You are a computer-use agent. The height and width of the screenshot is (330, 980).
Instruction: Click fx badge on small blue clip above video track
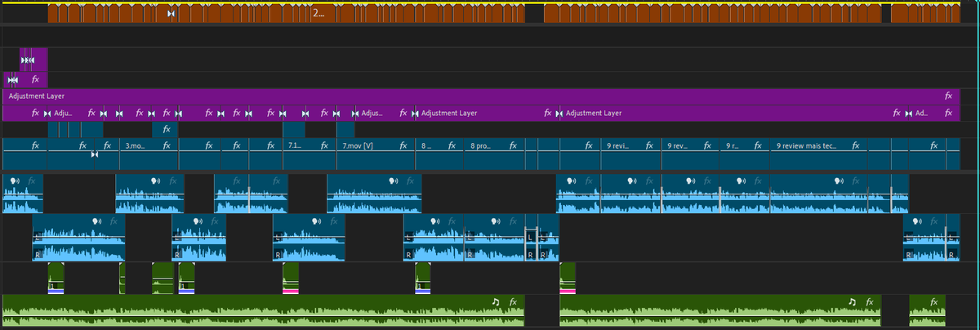point(166,130)
